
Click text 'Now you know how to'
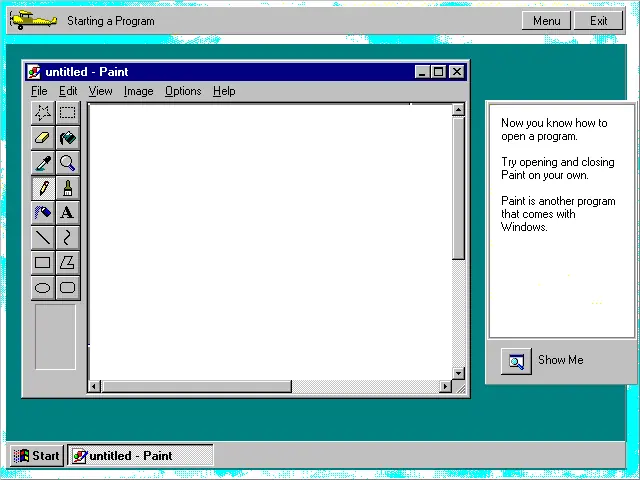[x=554, y=123]
